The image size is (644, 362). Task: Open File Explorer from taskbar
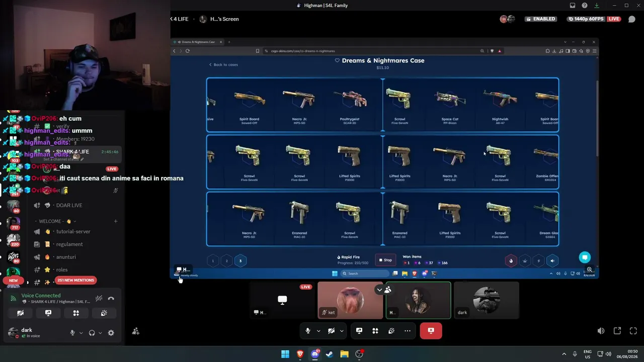(x=344, y=354)
